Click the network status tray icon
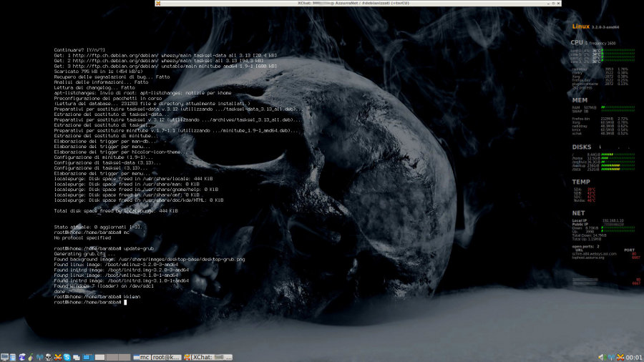Screen dimensions: 644x362 (x=610, y=357)
